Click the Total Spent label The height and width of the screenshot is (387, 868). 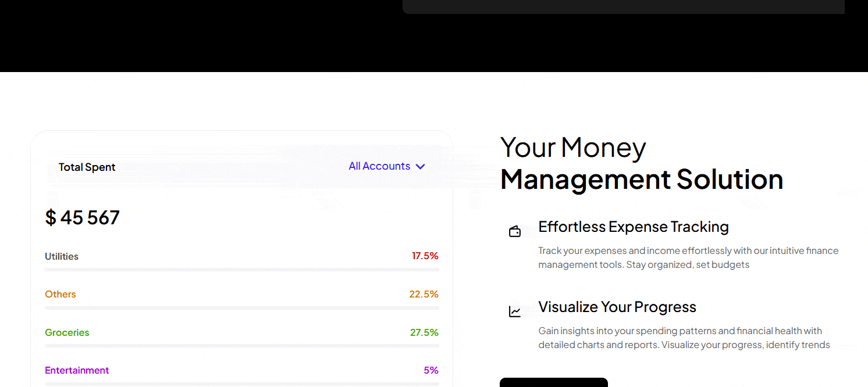(x=87, y=167)
